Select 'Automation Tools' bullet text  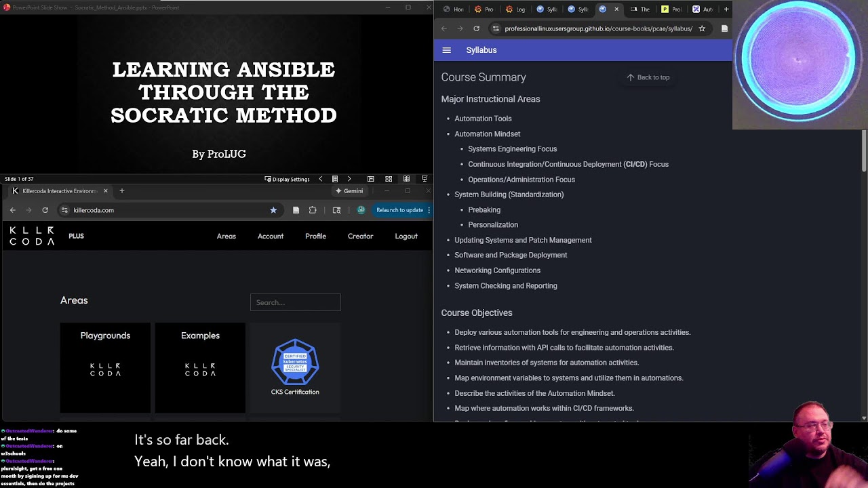(x=483, y=119)
